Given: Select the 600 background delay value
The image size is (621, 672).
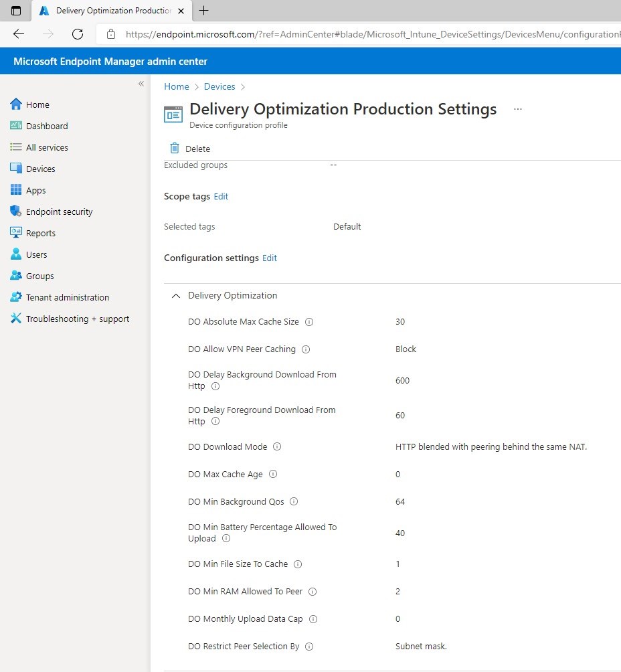Looking at the screenshot, I should (402, 381).
